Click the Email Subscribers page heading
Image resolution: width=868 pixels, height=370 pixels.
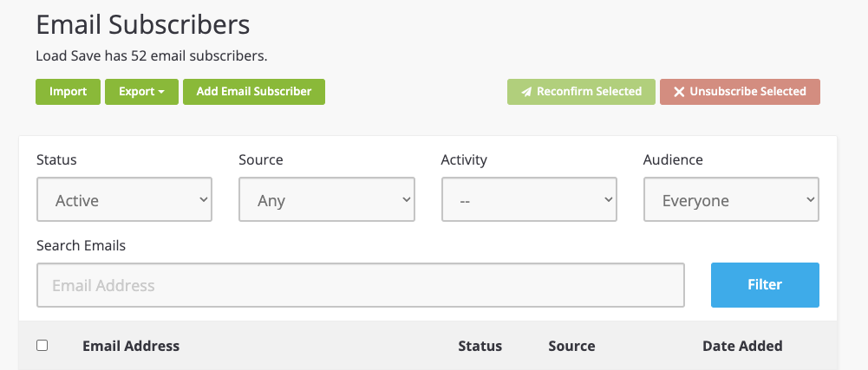coord(143,24)
